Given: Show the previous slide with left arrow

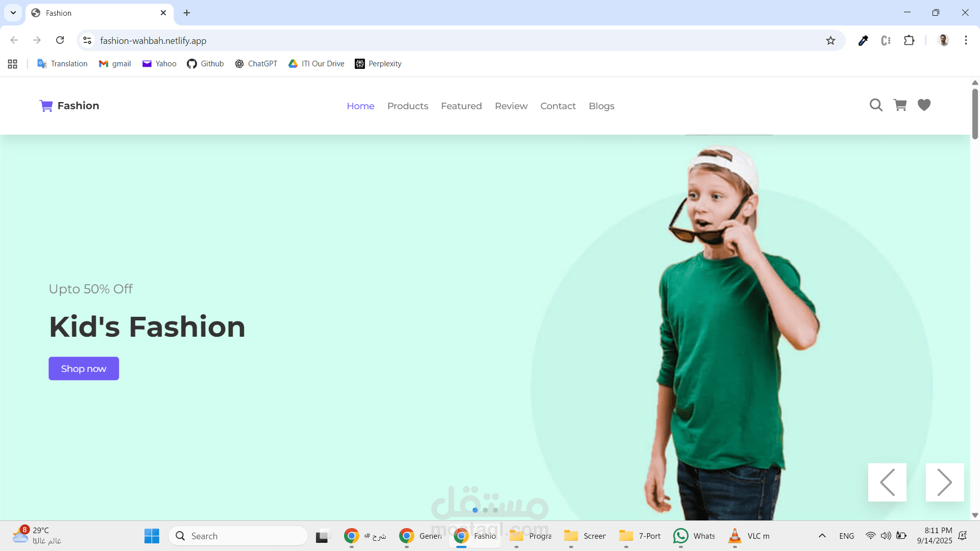Looking at the screenshot, I should (x=887, y=482).
